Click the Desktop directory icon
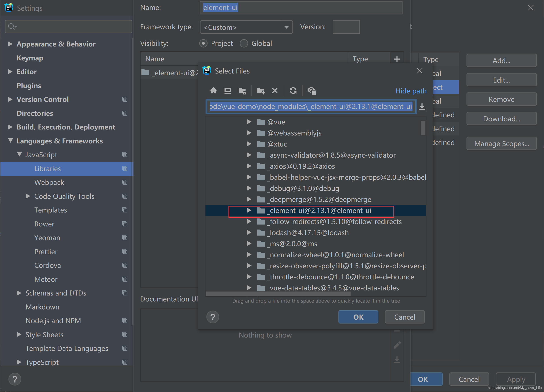This screenshot has width=544, height=392. point(228,91)
